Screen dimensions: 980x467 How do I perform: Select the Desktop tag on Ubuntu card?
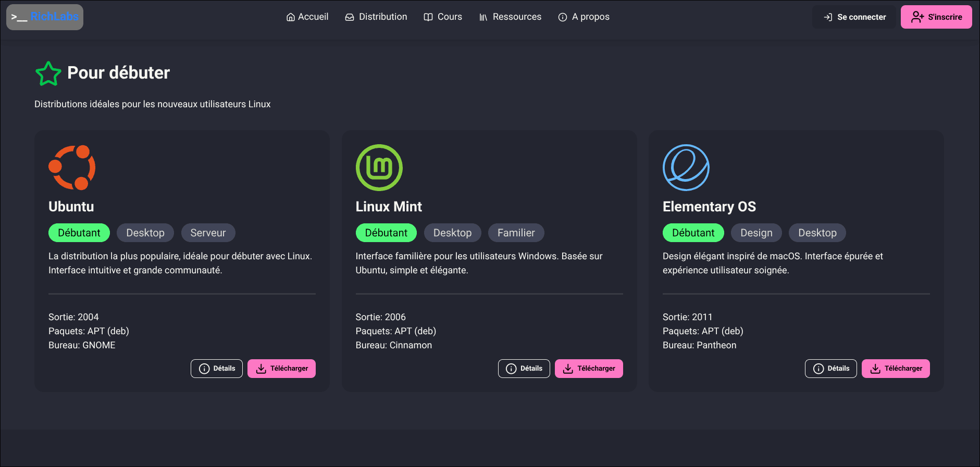[145, 233]
